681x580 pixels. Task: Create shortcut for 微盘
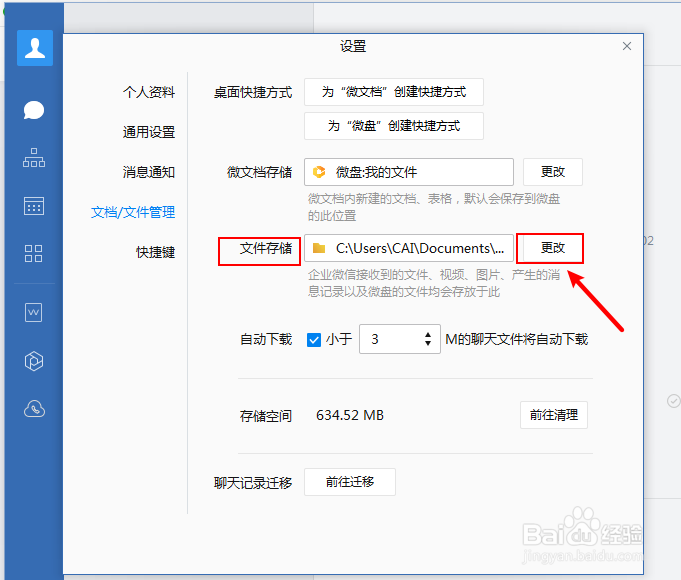click(394, 126)
